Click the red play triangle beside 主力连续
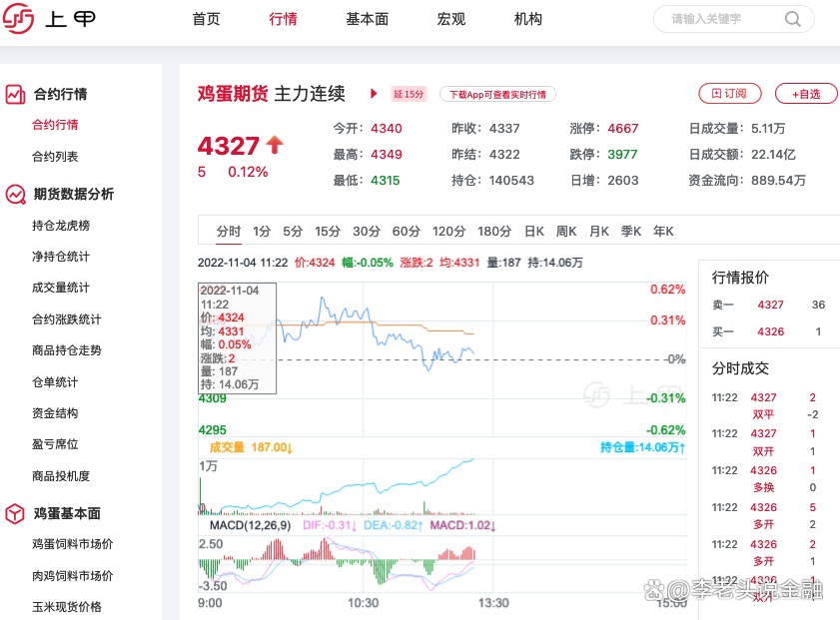The height and width of the screenshot is (620, 840). point(374,95)
